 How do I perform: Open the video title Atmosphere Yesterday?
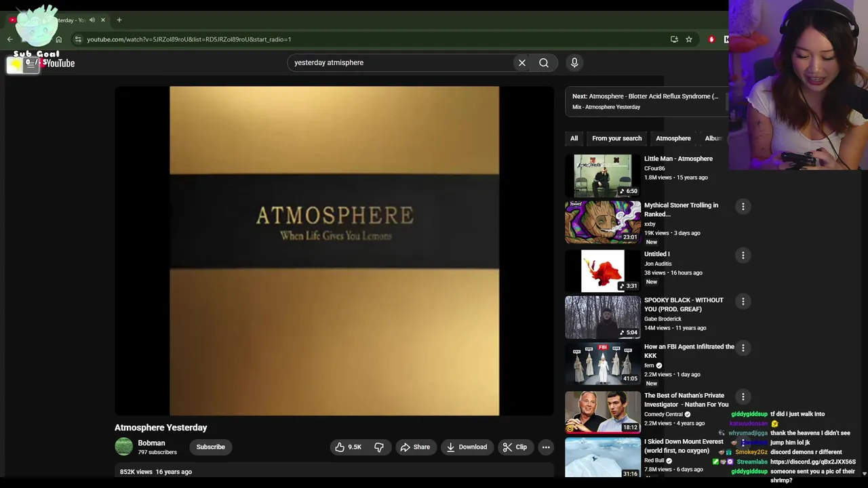click(161, 428)
